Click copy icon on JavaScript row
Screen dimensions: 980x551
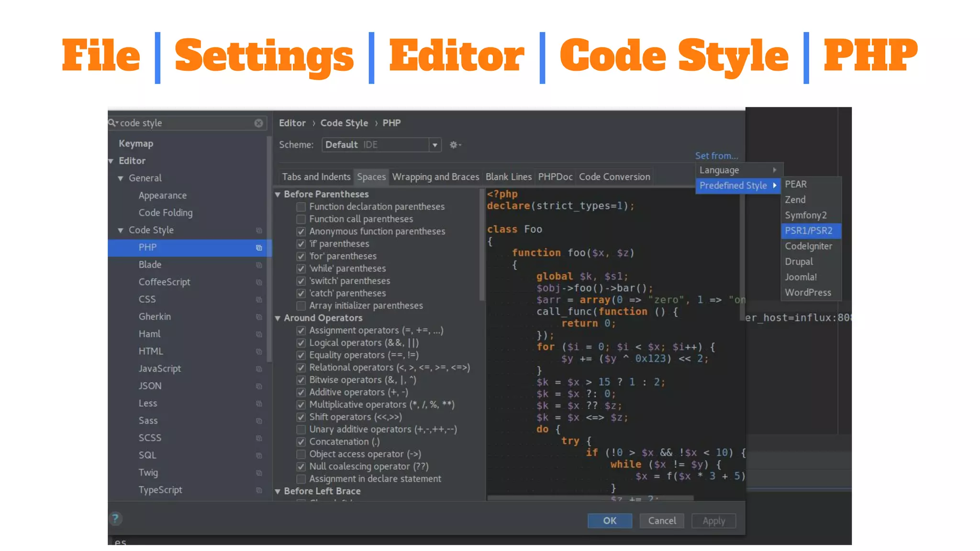click(x=259, y=369)
